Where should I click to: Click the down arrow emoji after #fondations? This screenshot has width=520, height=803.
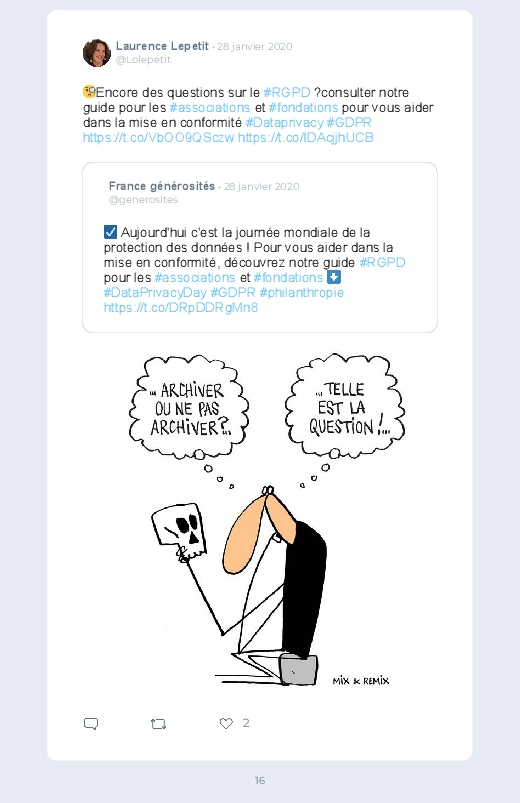[x=334, y=277]
